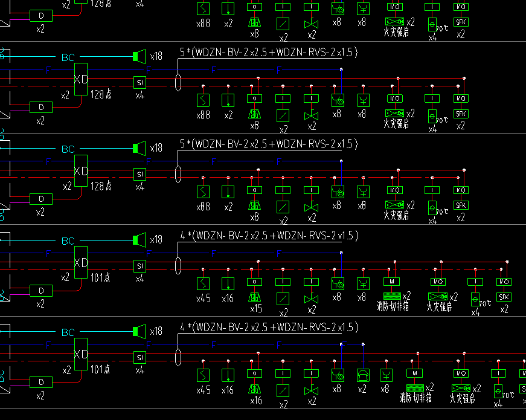Viewport: 526px width, 420px height.
Task: Select the 70℃ damper symbol in the x15 row
Action: [x=475, y=300]
